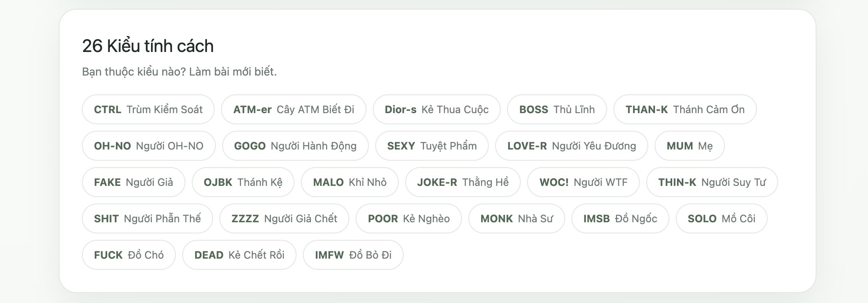Click the DEAD Kẻ Chết Rồi chip
The height and width of the screenshot is (303, 868).
[239, 255]
